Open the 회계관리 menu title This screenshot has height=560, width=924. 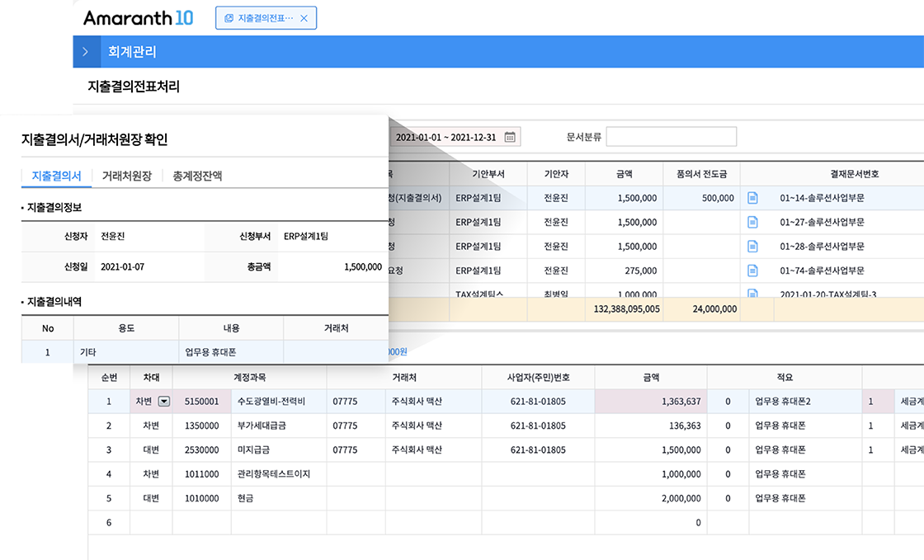point(132,52)
